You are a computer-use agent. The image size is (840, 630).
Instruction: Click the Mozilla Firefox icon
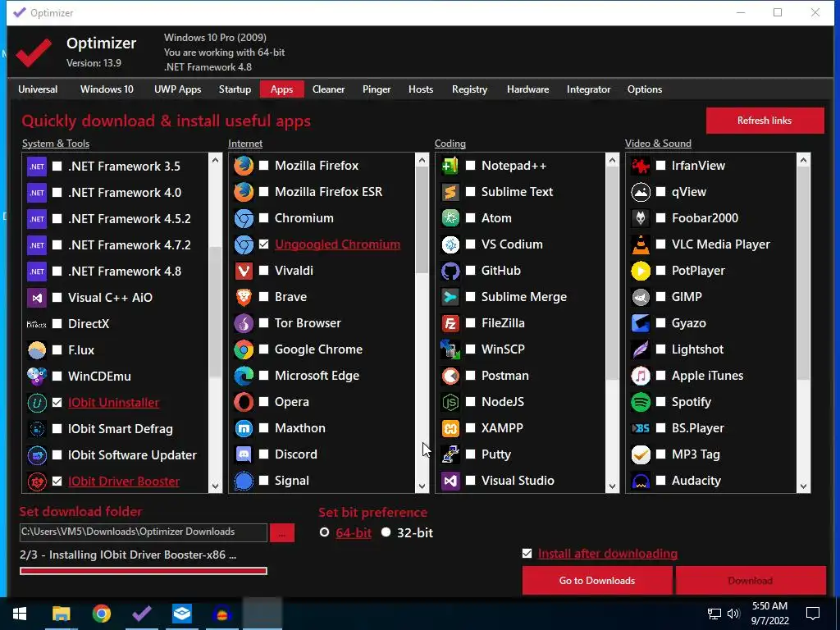[243, 166]
